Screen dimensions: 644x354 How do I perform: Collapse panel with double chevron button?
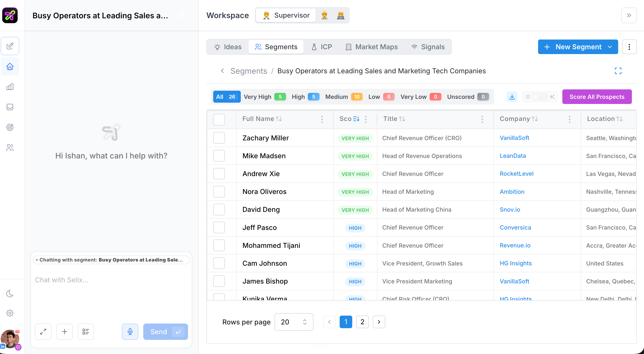(x=629, y=15)
